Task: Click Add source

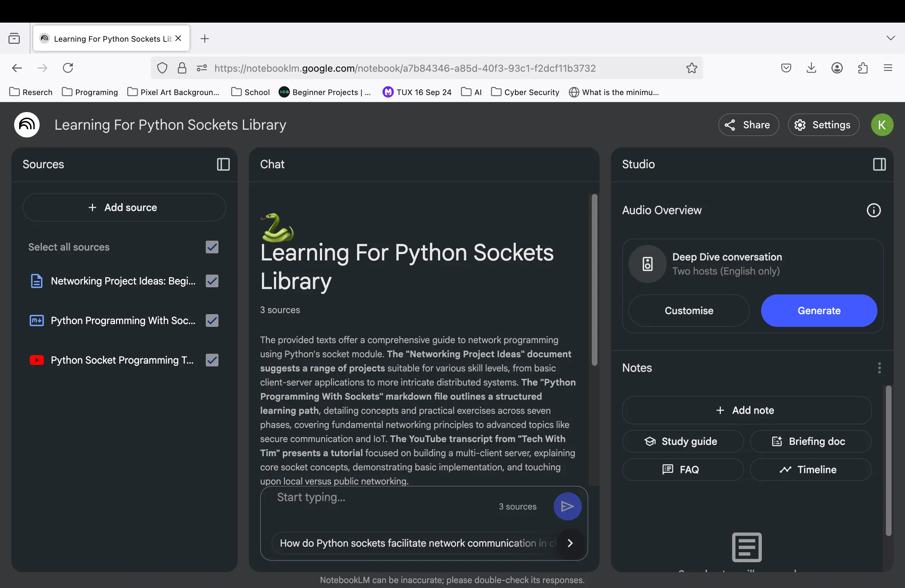Action: (x=124, y=207)
